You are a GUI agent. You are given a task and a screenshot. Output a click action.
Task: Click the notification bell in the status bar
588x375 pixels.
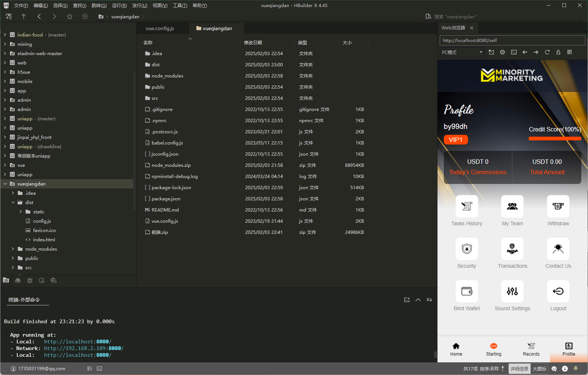[576, 368]
